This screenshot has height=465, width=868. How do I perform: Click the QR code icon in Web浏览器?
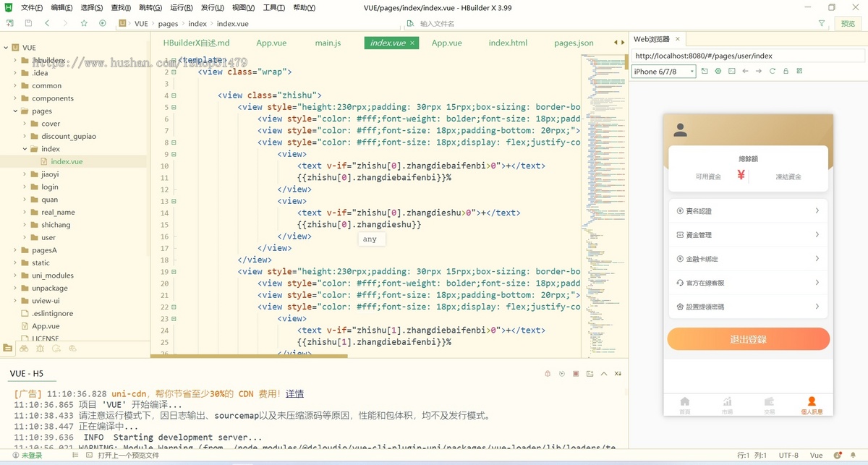click(799, 71)
